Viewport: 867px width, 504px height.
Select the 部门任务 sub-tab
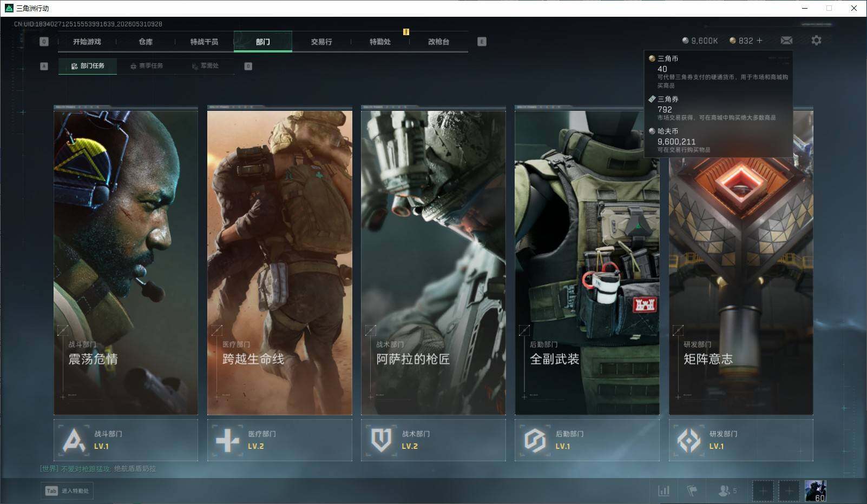pos(88,66)
